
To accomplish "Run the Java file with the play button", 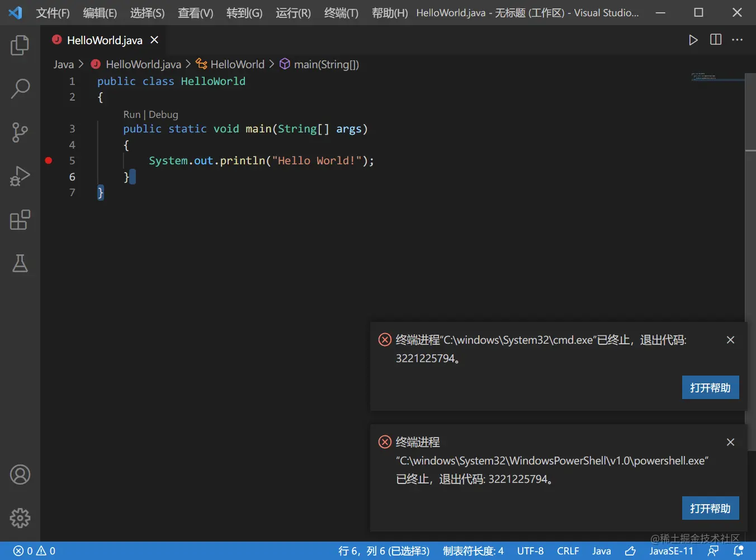I will [693, 40].
